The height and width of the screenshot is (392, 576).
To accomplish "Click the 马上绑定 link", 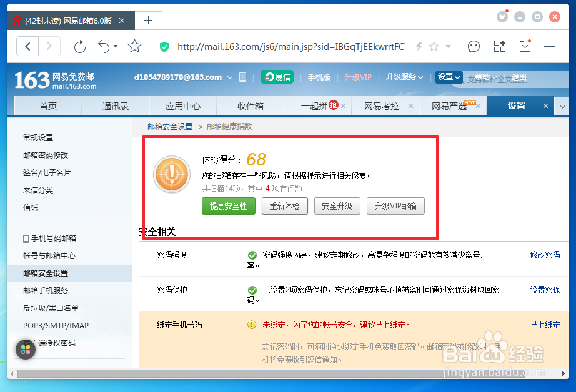I will 545,325.
